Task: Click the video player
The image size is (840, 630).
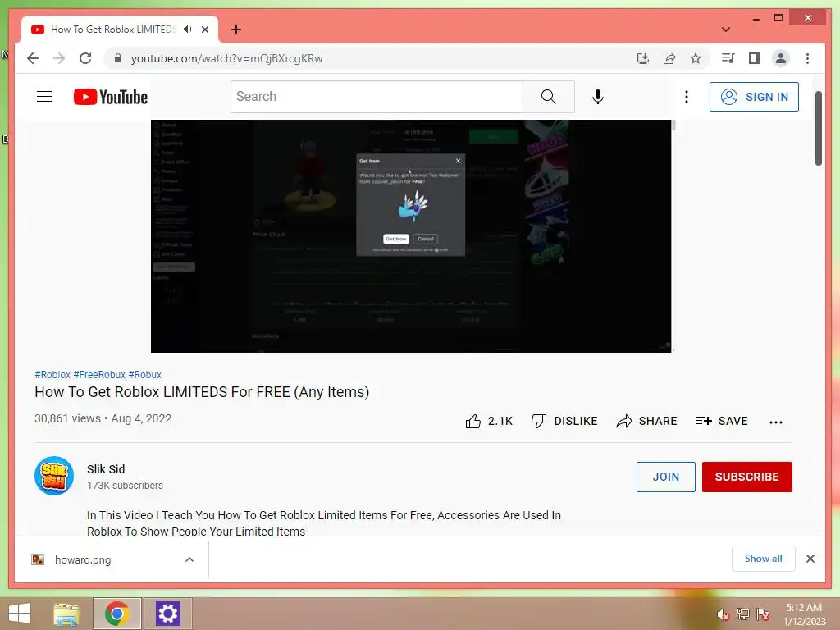Action: [x=411, y=235]
